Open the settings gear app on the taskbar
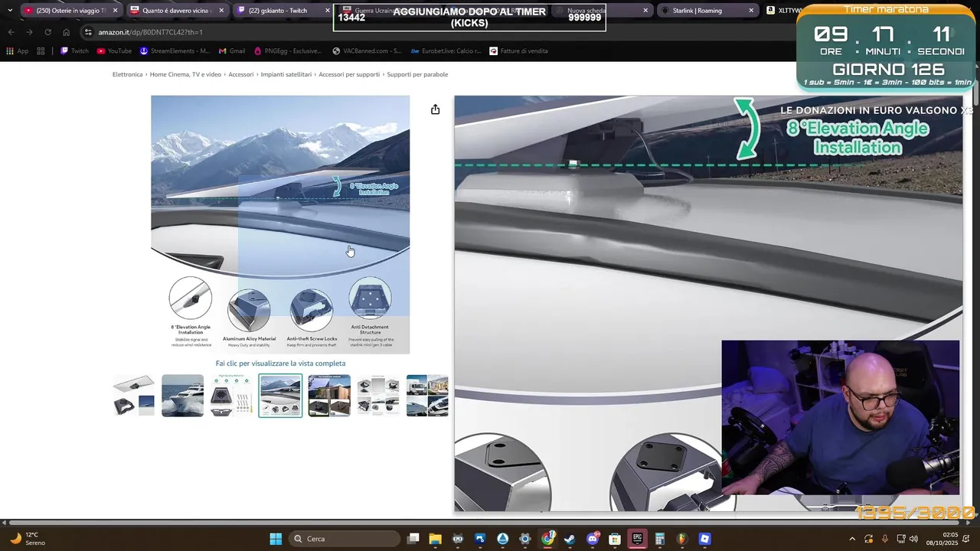 (525, 539)
